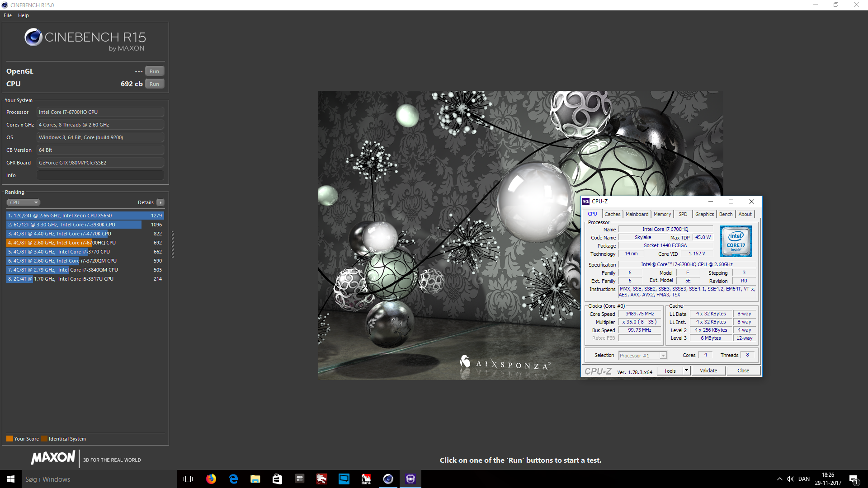Select the i7-3840QM ranking entry
The height and width of the screenshot is (488, 868).
pyautogui.click(x=85, y=270)
